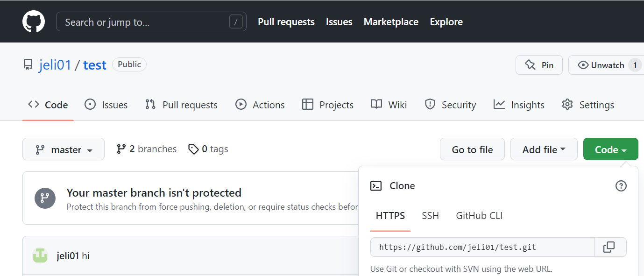
Task: Open the green Code dropdown
Action: 610,149
